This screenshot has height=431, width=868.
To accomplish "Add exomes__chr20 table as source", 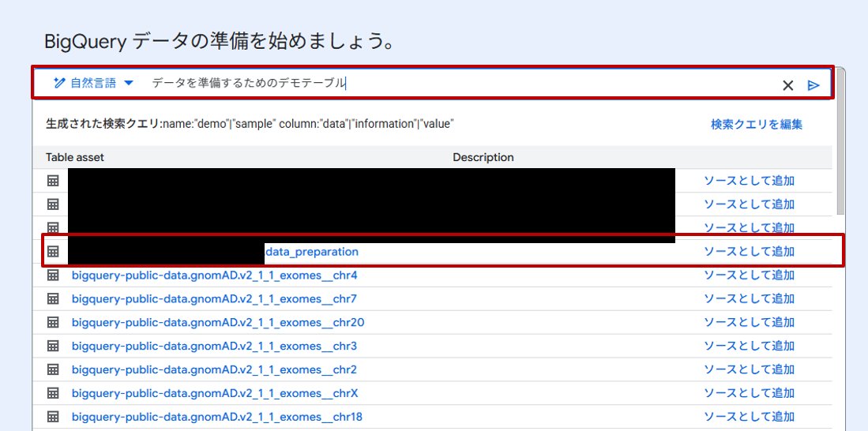I will [x=749, y=322].
